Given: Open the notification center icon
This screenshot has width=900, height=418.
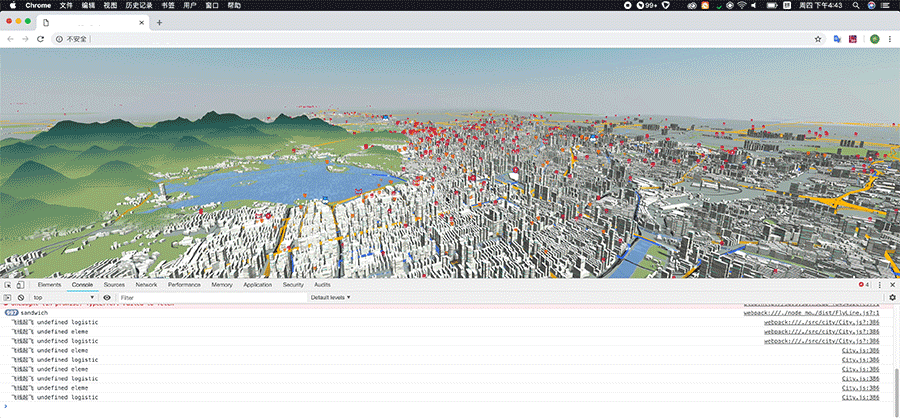Looking at the screenshot, I should pos(887,5).
